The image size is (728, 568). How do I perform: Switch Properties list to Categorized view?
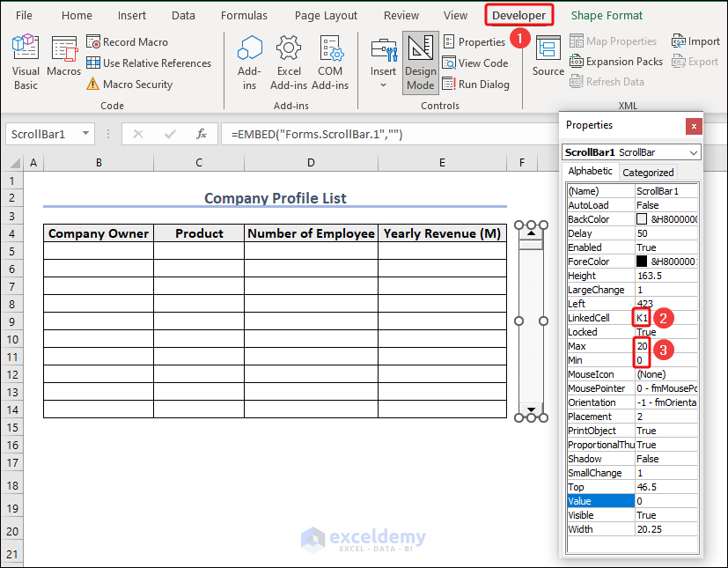(647, 172)
